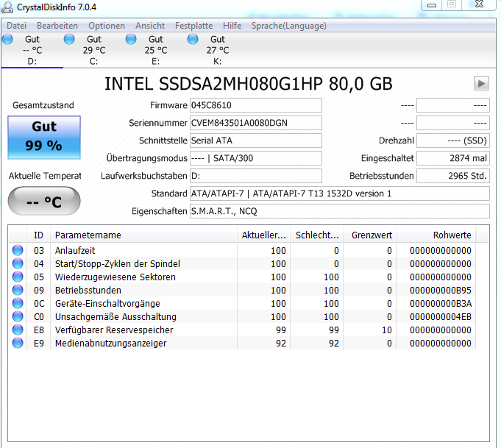The height and width of the screenshot is (448, 501).
Task: Select the Geräte-Einschaltvorgänge row
Action: [243, 303]
